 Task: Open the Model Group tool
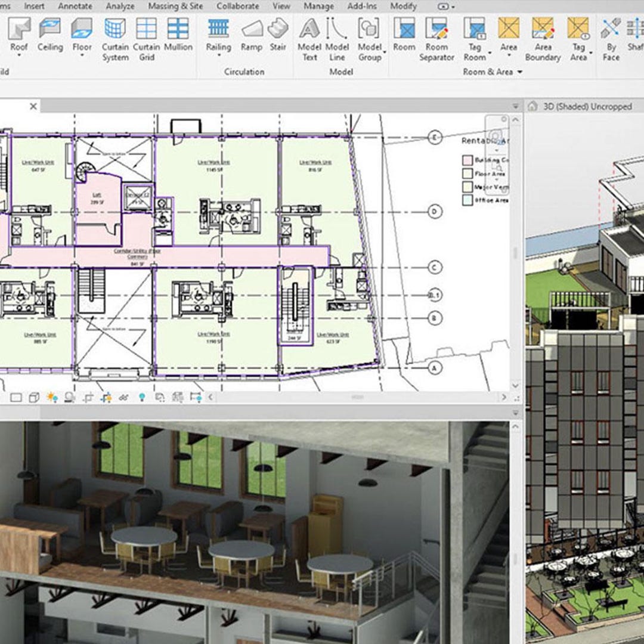(x=370, y=39)
